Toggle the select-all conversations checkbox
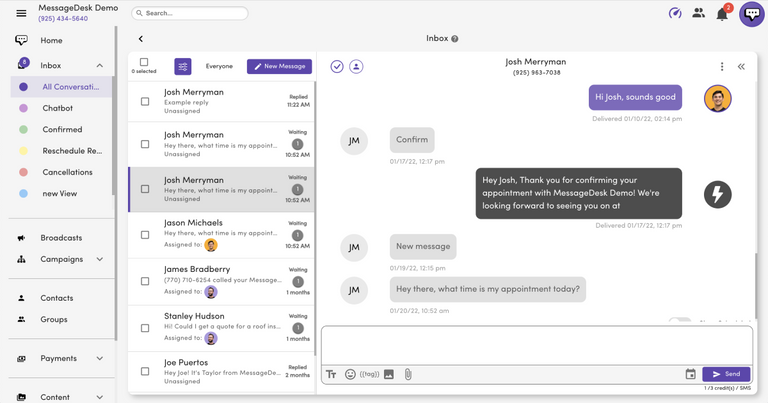Screen dimensions: 768x403 (x=144, y=62)
